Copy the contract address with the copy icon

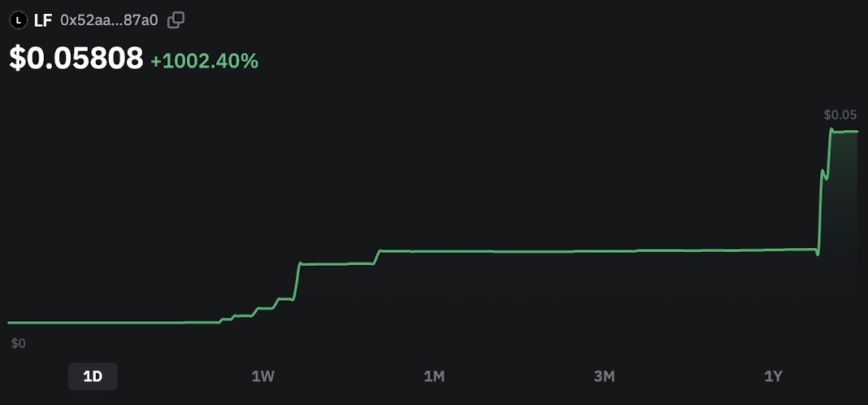(x=176, y=20)
